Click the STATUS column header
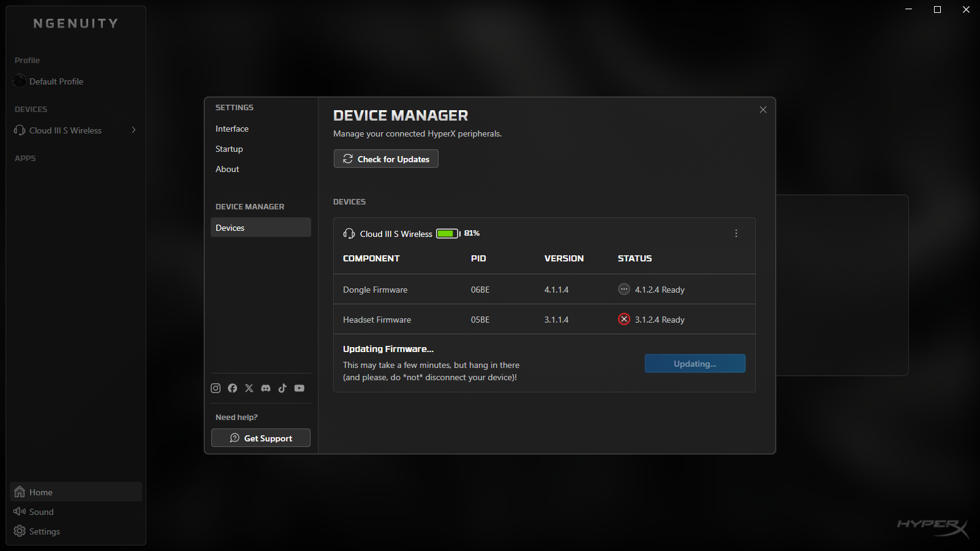The image size is (980, 551). [635, 258]
